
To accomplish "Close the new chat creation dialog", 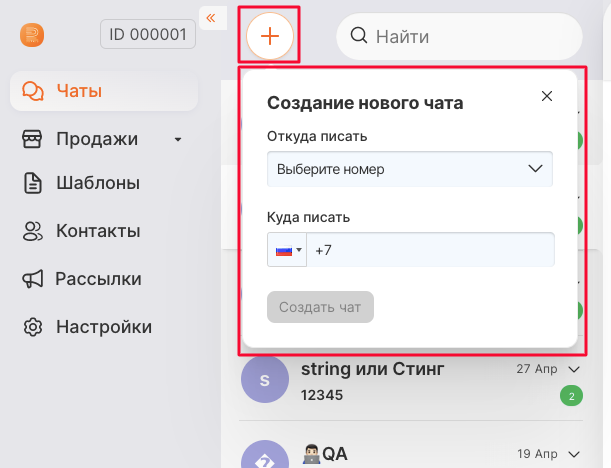I will [546, 96].
